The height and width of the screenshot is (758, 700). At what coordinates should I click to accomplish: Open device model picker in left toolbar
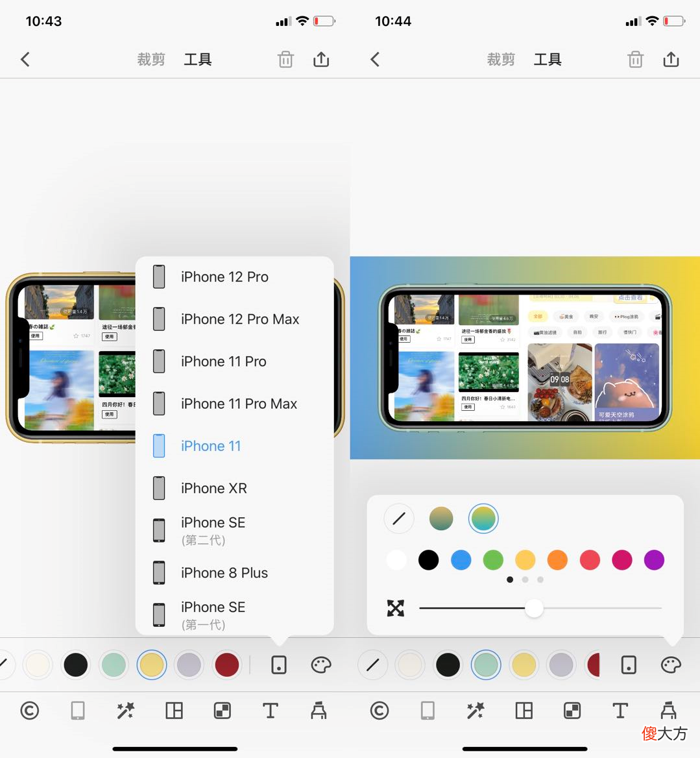(x=279, y=665)
